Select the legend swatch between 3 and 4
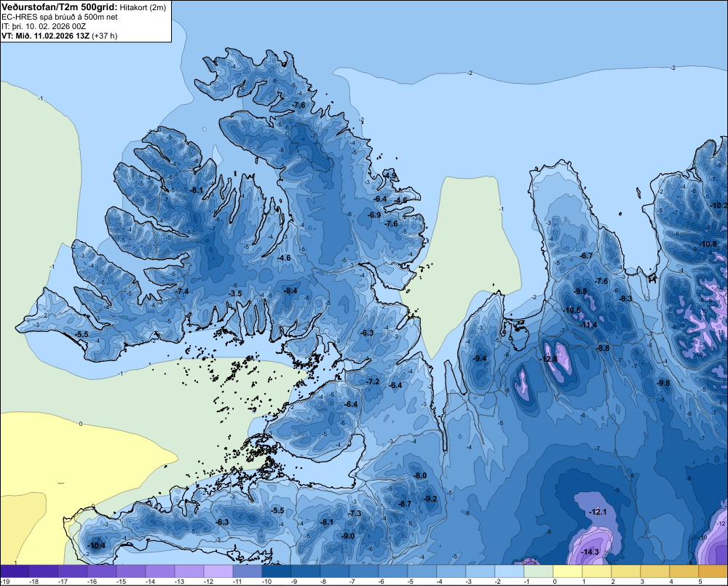This screenshot has height=586, width=728. pos(654,571)
